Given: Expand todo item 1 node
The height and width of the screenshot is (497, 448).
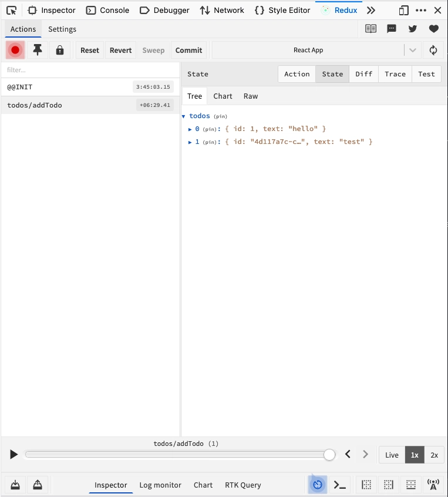Looking at the screenshot, I should pos(190,142).
